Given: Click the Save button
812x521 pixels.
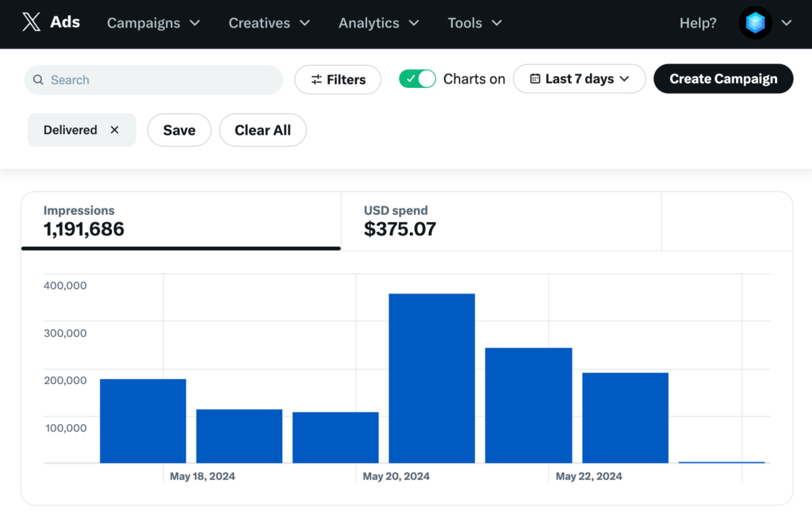Looking at the screenshot, I should [x=179, y=130].
